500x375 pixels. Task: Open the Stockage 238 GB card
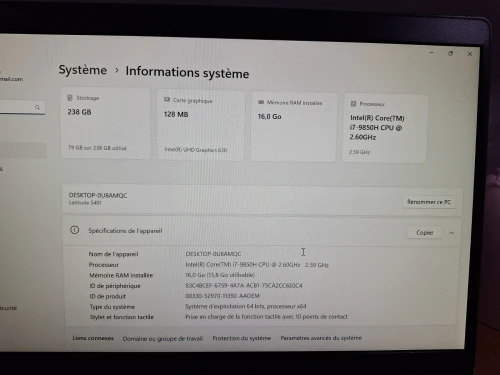click(105, 123)
